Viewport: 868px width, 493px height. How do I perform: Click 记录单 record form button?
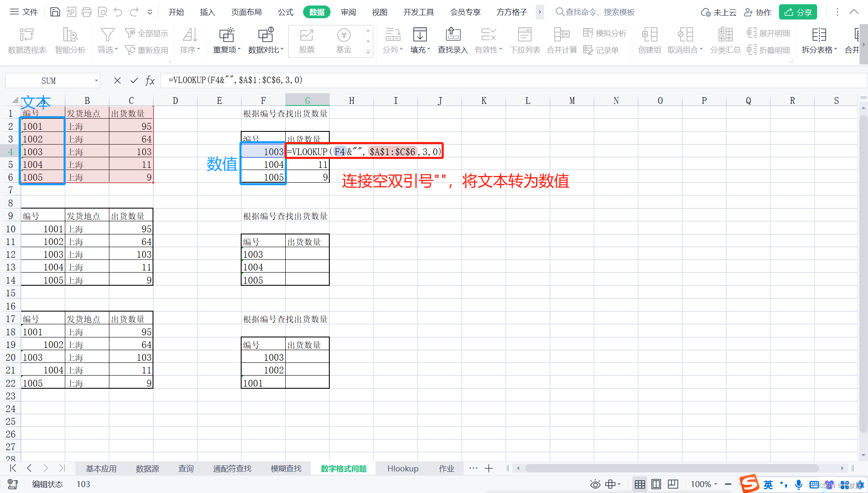click(601, 50)
